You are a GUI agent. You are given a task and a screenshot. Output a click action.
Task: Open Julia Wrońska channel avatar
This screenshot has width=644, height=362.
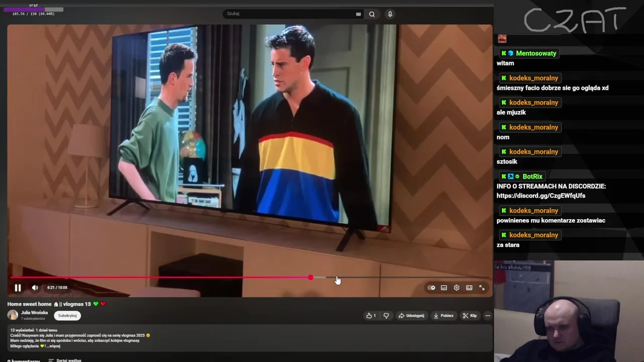pos(13,315)
